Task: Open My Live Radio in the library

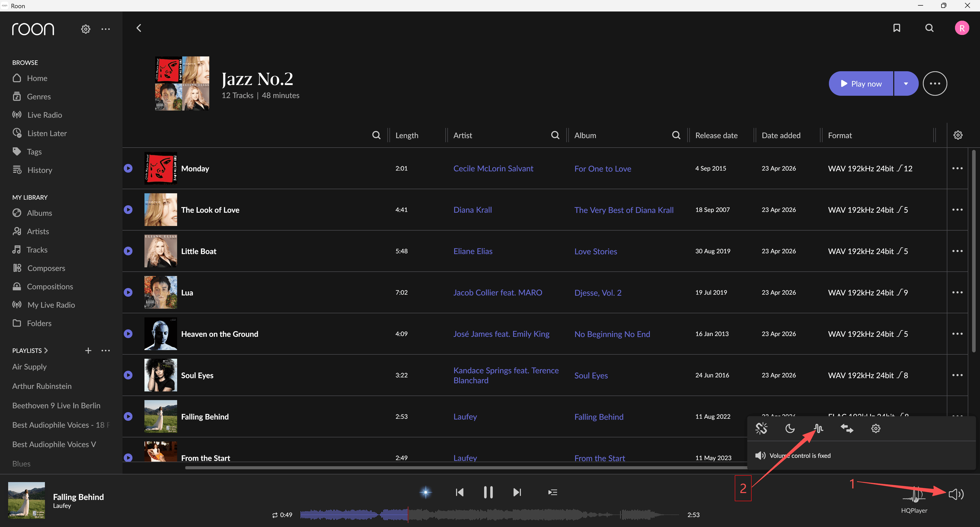Action: click(x=44, y=305)
